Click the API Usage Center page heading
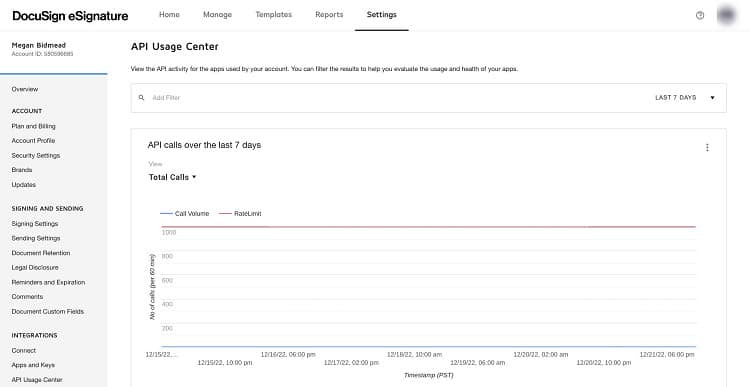Image resolution: width=750 pixels, height=387 pixels. tap(175, 47)
